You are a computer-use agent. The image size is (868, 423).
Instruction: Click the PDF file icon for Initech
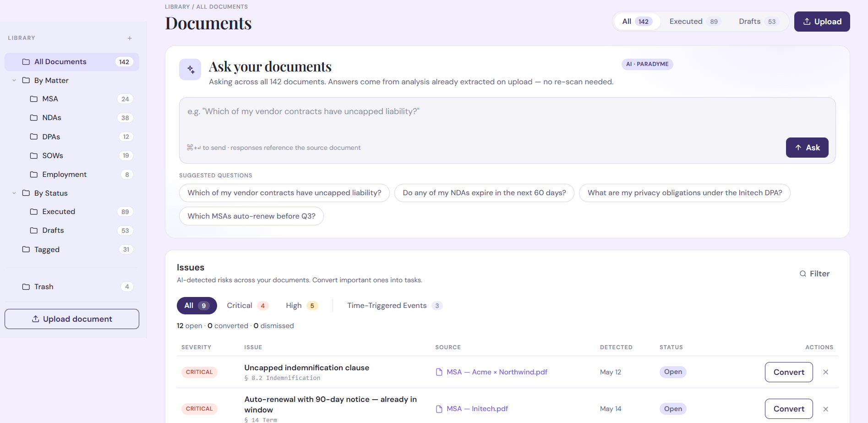pos(439,409)
